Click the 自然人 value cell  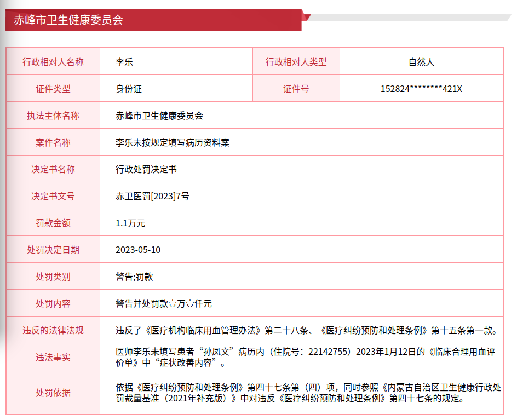(421, 62)
